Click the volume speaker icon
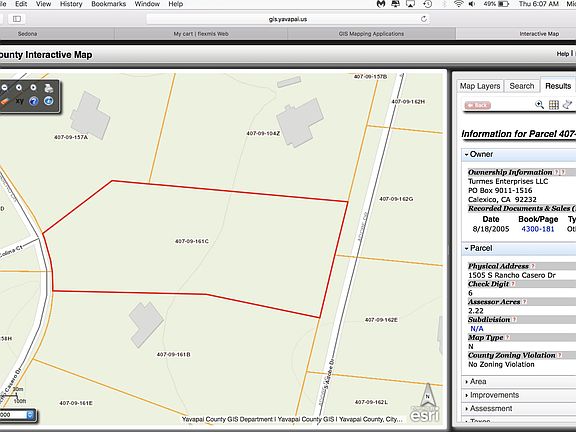 pos(472,4)
